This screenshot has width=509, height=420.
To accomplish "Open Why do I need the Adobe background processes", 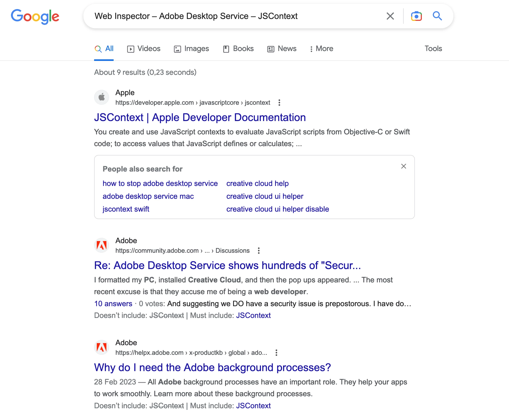I will [x=213, y=368].
